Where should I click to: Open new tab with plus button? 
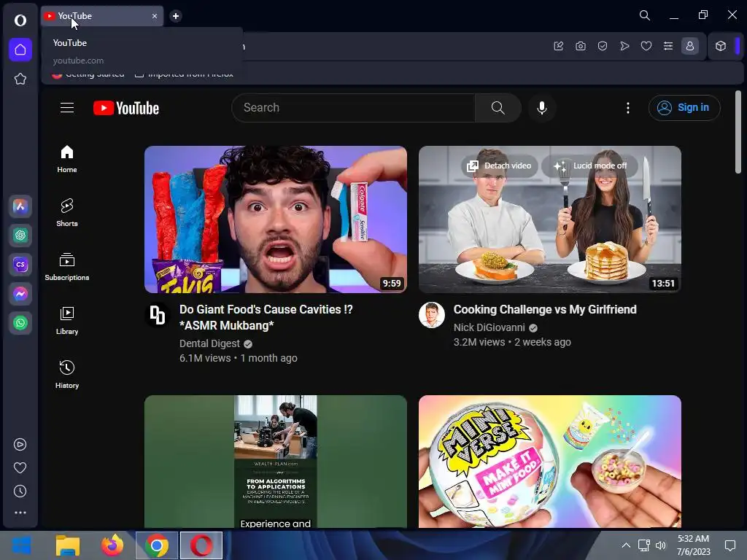[x=176, y=16]
